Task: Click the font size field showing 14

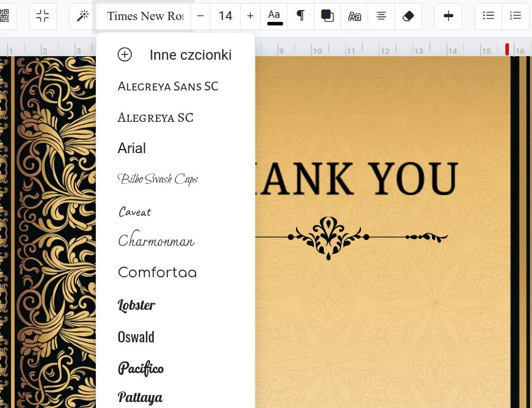Action: point(225,16)
